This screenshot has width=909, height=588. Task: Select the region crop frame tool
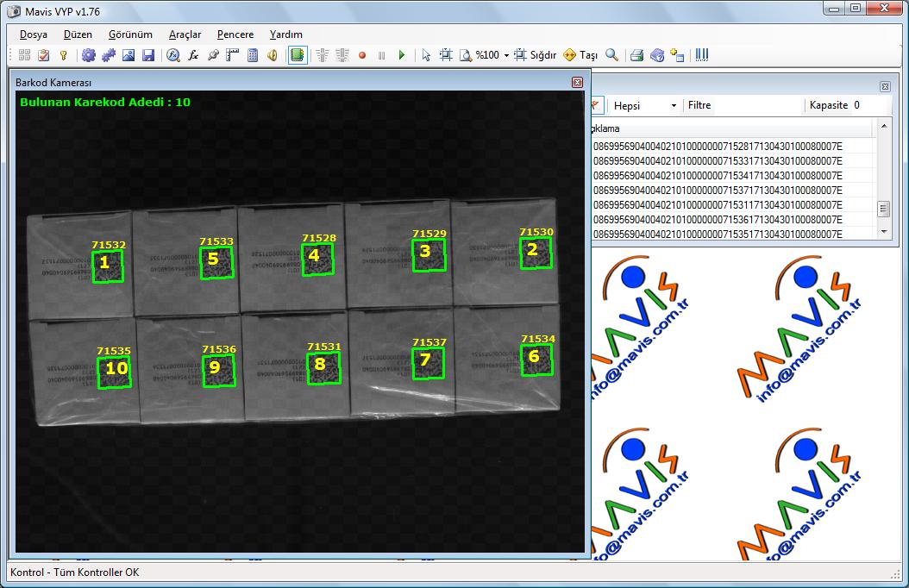coord(446,55)
